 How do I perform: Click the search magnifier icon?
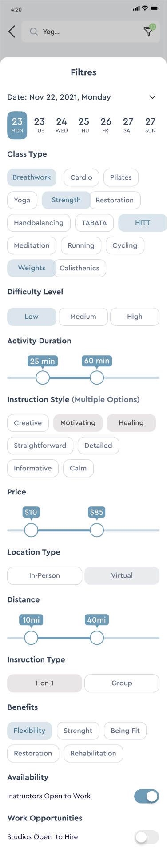click(33, 32)
